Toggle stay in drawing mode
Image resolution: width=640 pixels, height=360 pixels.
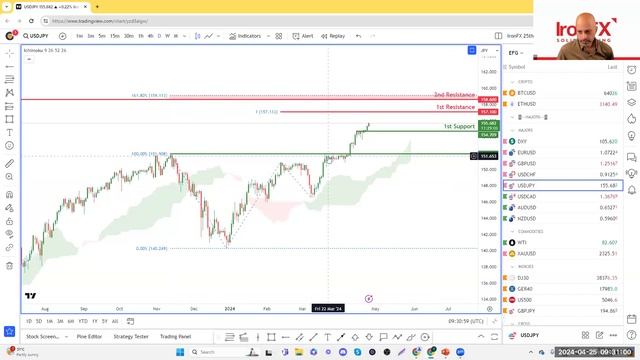tap(9, 208)
